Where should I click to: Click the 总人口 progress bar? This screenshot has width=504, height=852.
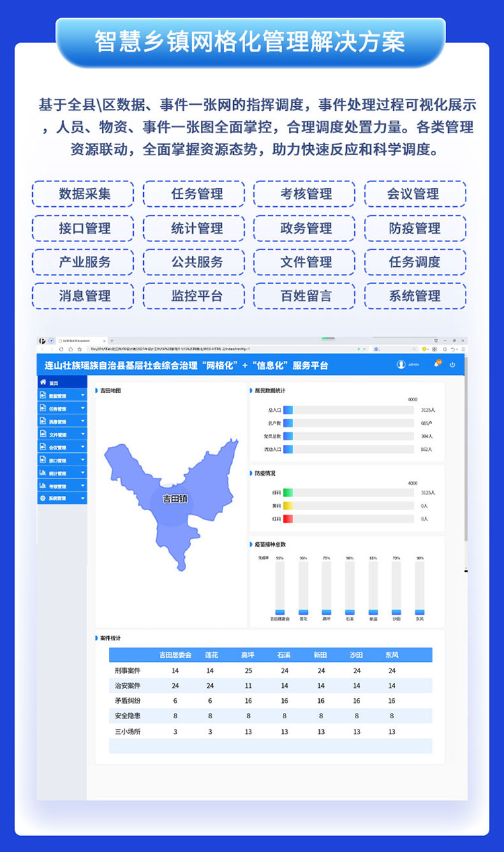348,410
